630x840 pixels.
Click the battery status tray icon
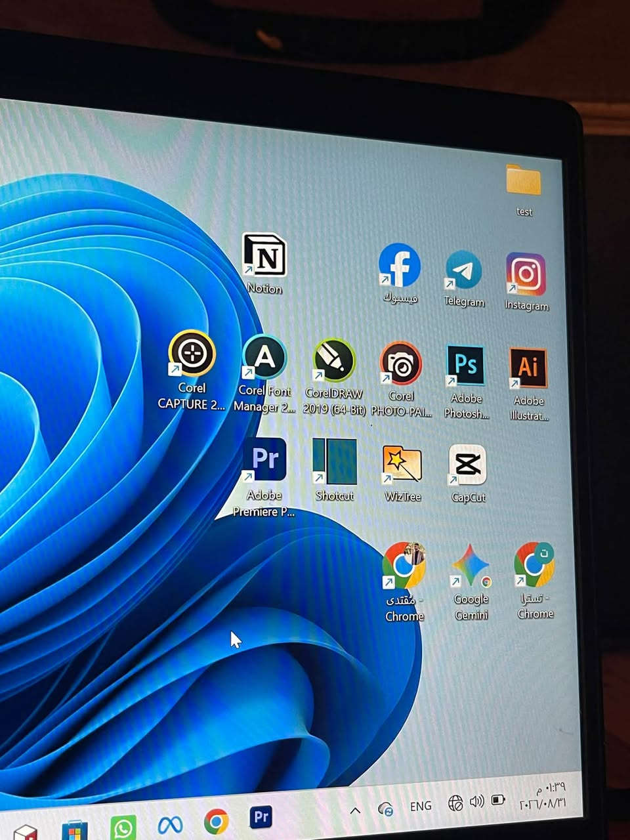[499, 799]
